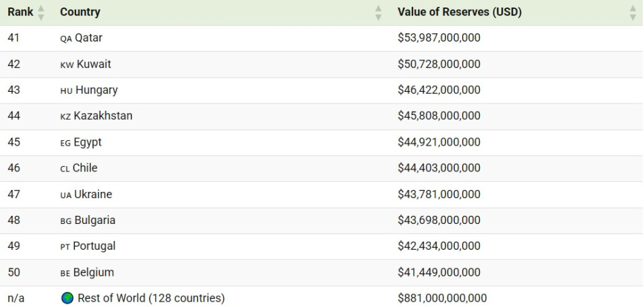Click rank 50 in Belgium row
This screenshot has width=644, height=307.
pyautogui.click(x=14, y=272)
